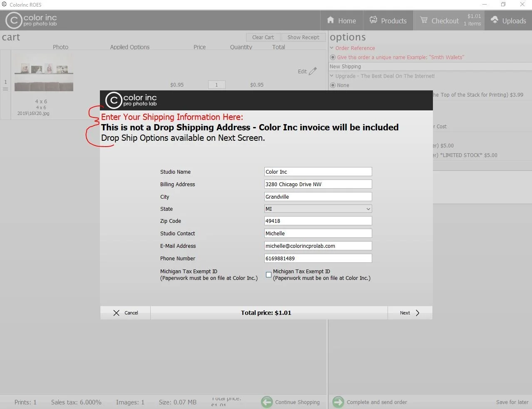
Task: Collapse the Upgrade Best Deal section
Action: [x=332, y=76]
